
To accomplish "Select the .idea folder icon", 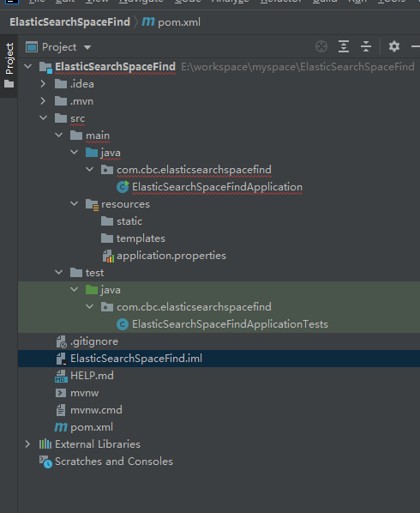I will pos(61,84).
